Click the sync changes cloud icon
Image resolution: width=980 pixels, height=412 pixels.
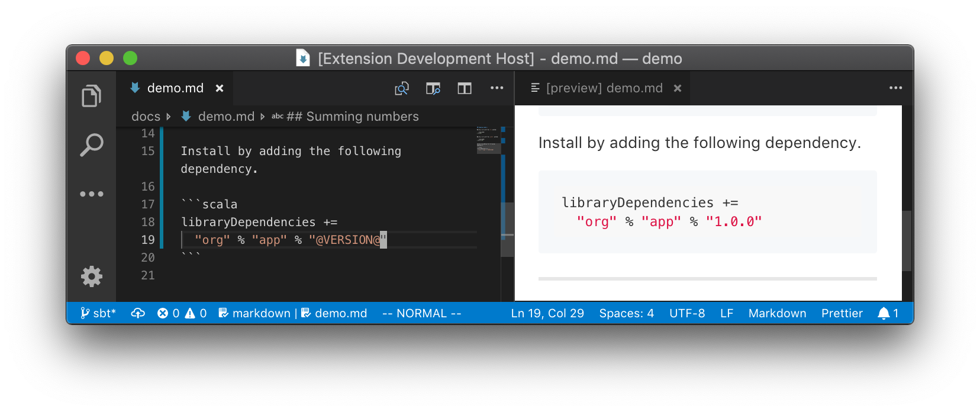point(138,313)
